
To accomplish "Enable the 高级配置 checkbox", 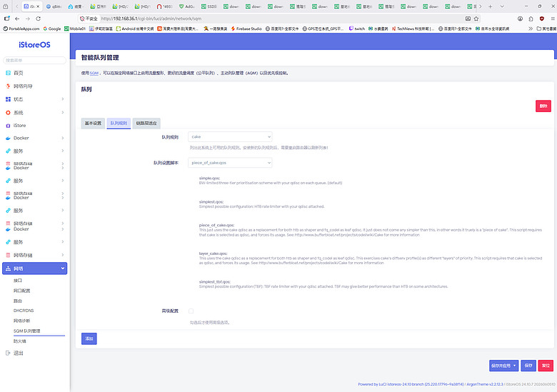I will (x=191, y=311).
